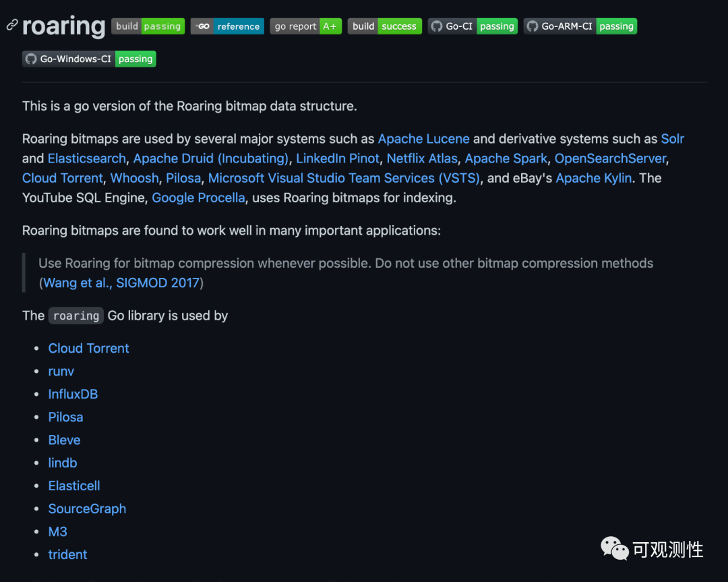This screenshot has height=582, width=728.
Task: Open the Go-Windows-CI passing badge
Action: [x=89, y=59]
